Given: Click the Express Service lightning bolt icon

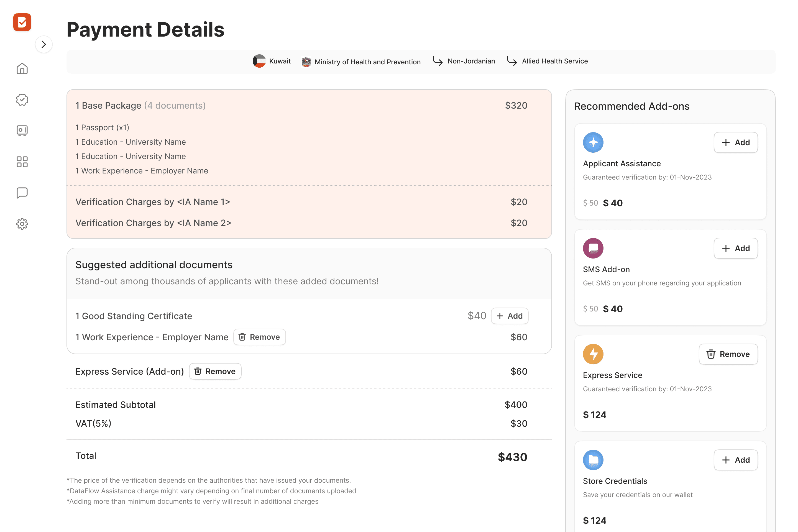Looking at the screenshot, I should (x=593, y=354).
